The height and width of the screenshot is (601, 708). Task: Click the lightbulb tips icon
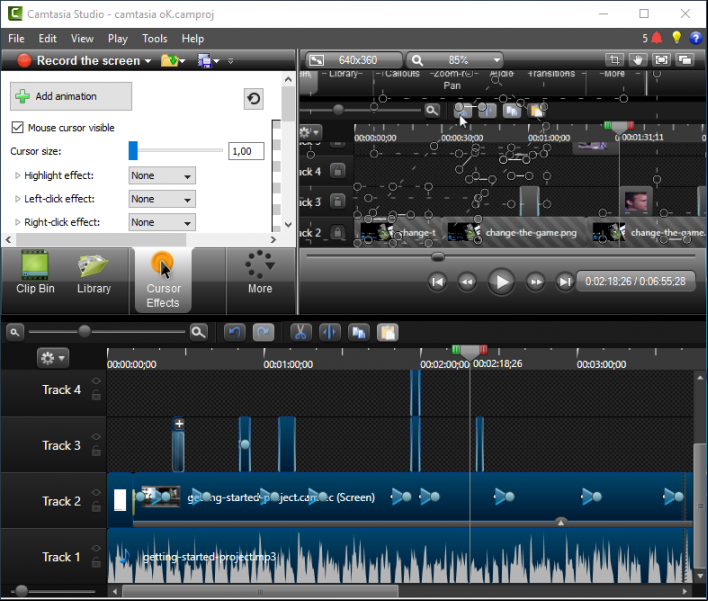(x=676, y=38)
